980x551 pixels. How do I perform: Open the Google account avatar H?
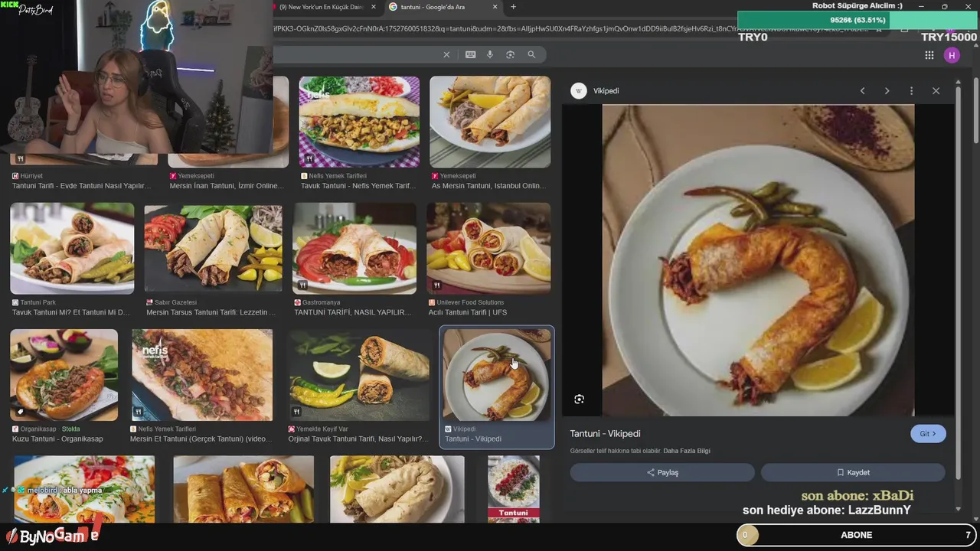[x=952, y=55]
